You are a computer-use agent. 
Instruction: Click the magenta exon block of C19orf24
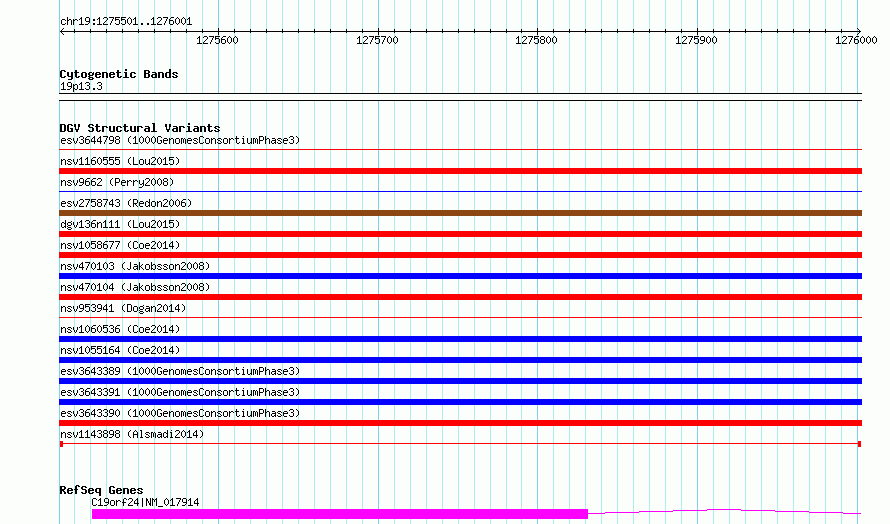click(x=339, y=514)
